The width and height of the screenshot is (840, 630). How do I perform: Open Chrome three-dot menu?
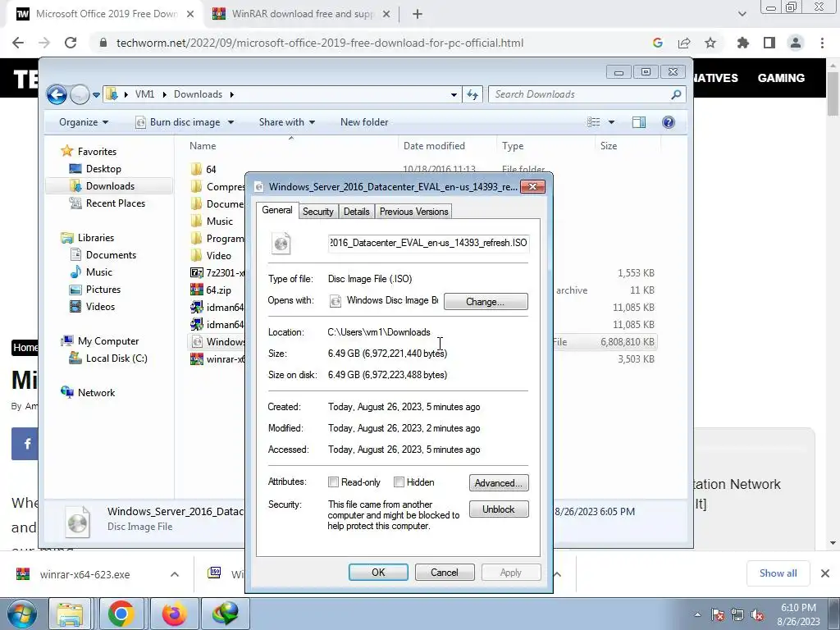pos(822,43)
